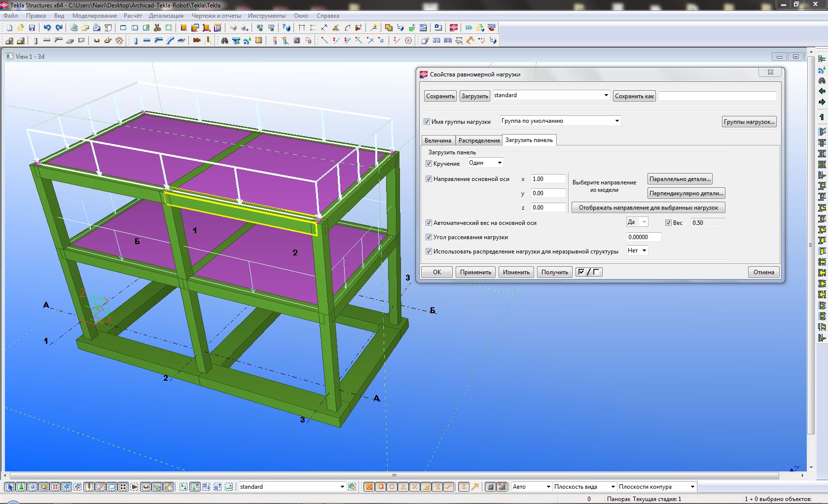Click the binoculars inquire icon

225,40
